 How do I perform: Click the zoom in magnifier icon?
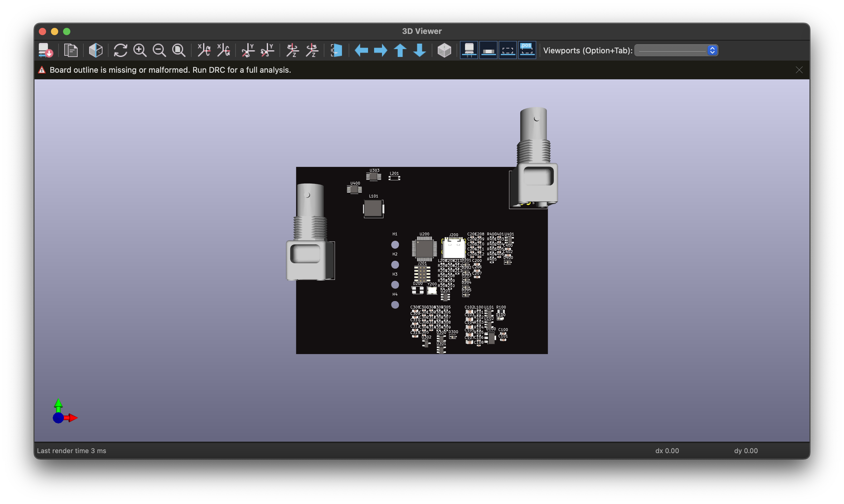140,50
